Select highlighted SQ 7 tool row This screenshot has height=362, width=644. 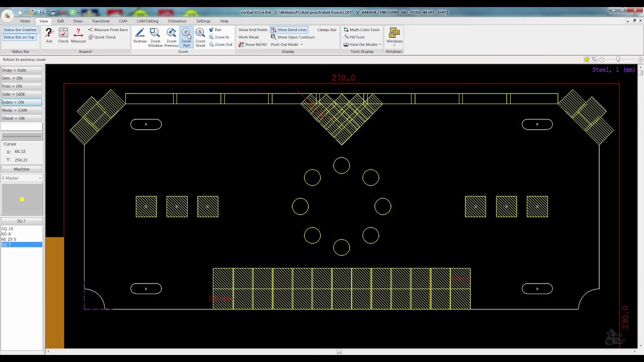pyautogui.click(x=21, y=245)
